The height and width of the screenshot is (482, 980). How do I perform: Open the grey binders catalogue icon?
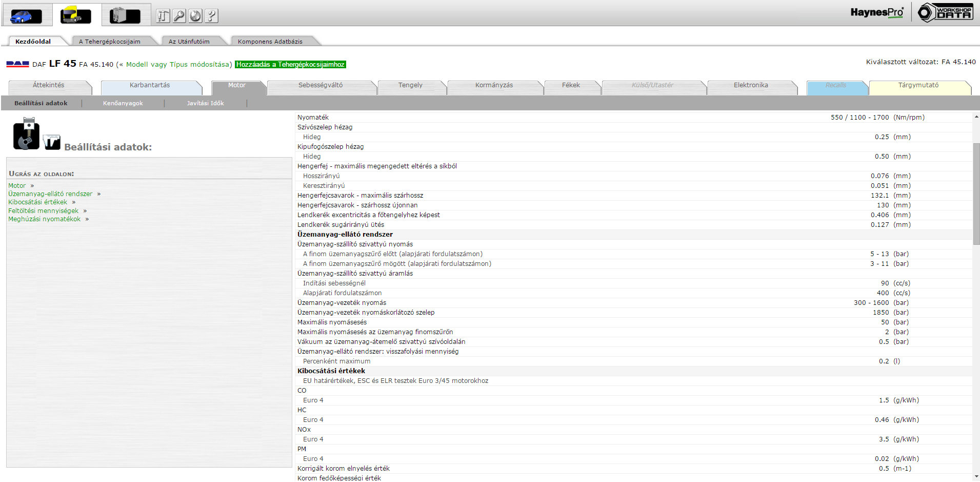point(125,15)
